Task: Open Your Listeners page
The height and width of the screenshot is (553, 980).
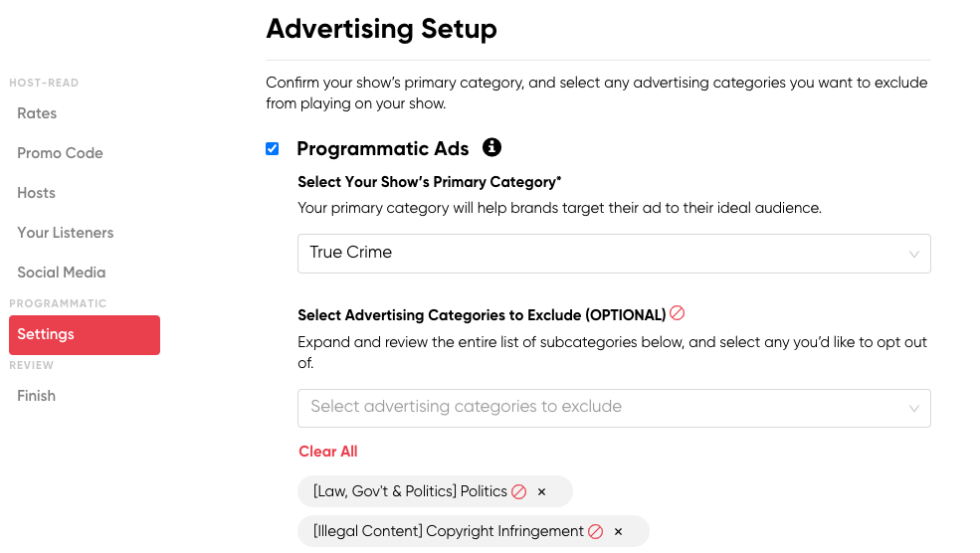Action: (66, 233)
